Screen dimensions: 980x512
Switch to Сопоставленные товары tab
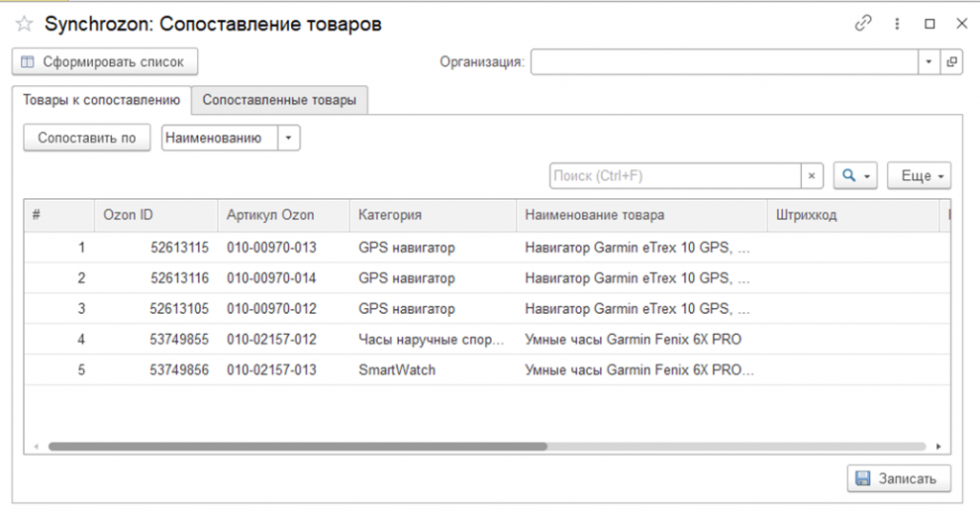[x=279, y=100]
